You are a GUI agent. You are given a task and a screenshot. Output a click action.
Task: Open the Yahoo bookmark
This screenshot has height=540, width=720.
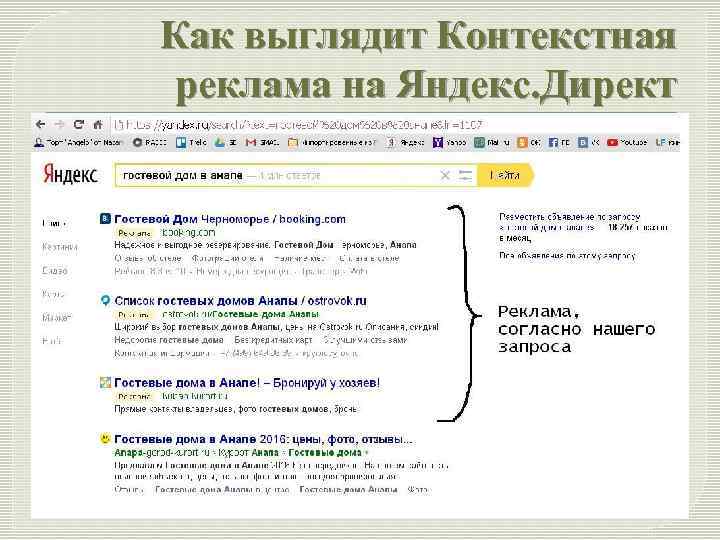click(x=450, y=143)
